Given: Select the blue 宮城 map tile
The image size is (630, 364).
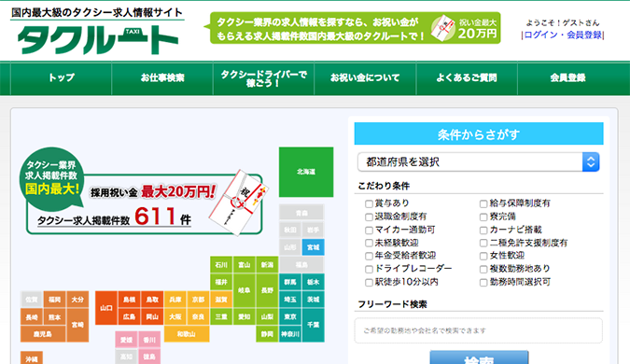Looking at the screenshot, I should coord(313,247).
